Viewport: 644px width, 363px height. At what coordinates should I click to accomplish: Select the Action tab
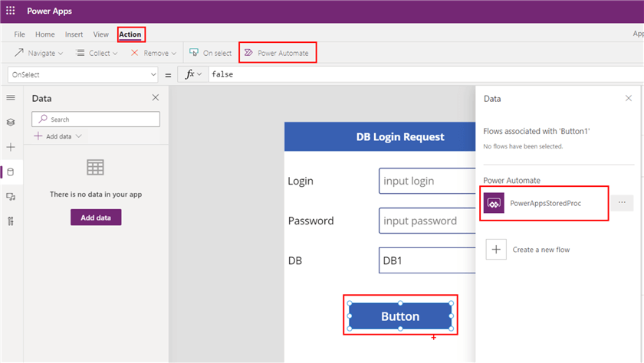click(x=130, y=34)
